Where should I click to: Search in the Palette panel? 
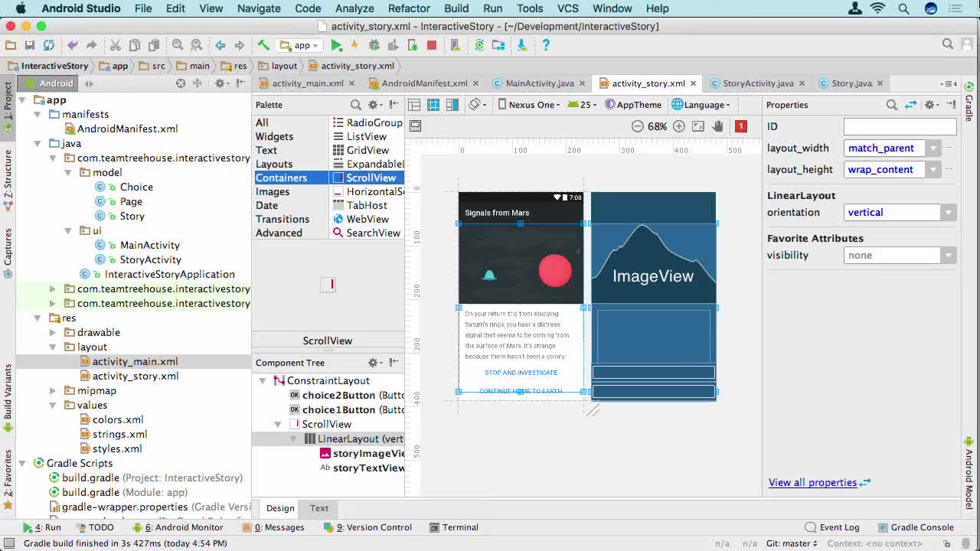[x=356, y=105]
